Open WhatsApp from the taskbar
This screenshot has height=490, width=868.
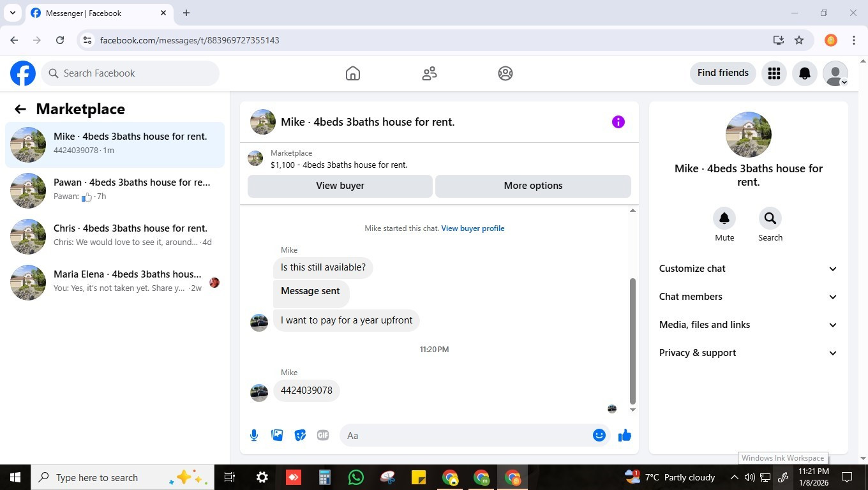(x=356, y=477)
